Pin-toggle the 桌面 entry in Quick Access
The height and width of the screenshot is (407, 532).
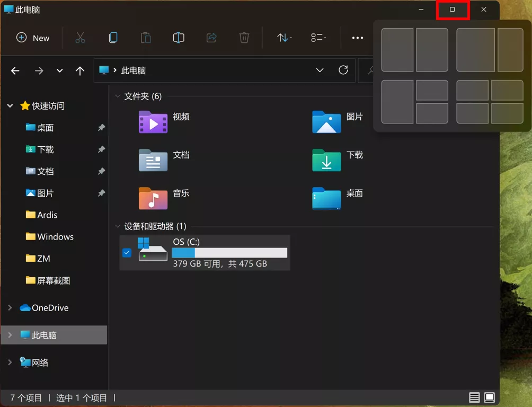(101, 127)
